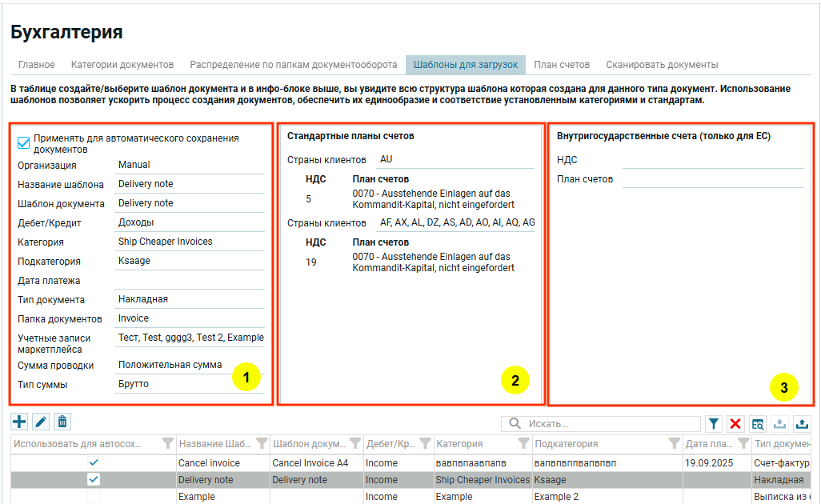Screen dimensions: 821x504
Task: Enable autosave checkbox in Example row
Action: pos(94,497)
